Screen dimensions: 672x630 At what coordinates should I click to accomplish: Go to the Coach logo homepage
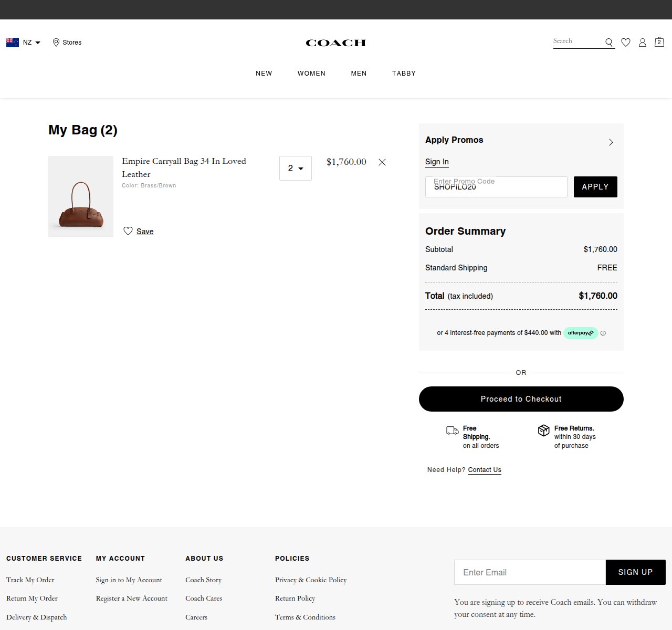click(x=336, y=43)
